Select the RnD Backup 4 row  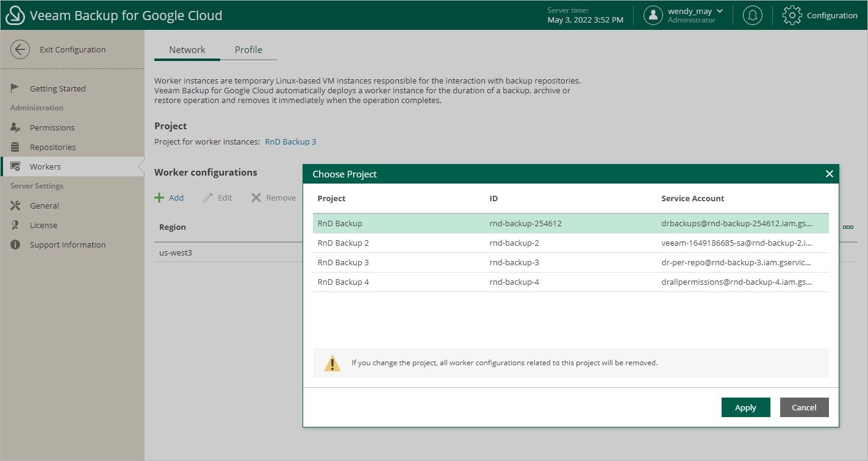point(571,282)
